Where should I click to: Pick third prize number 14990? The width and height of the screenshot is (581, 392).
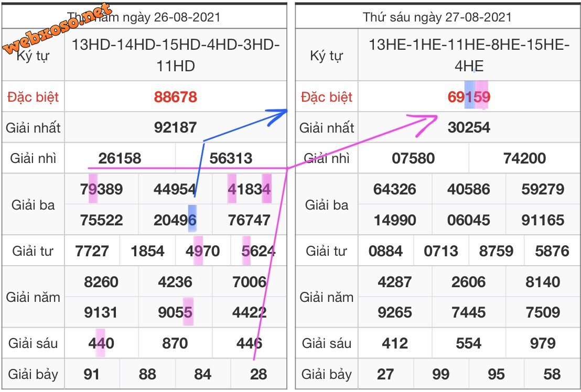tap(395, 220)
